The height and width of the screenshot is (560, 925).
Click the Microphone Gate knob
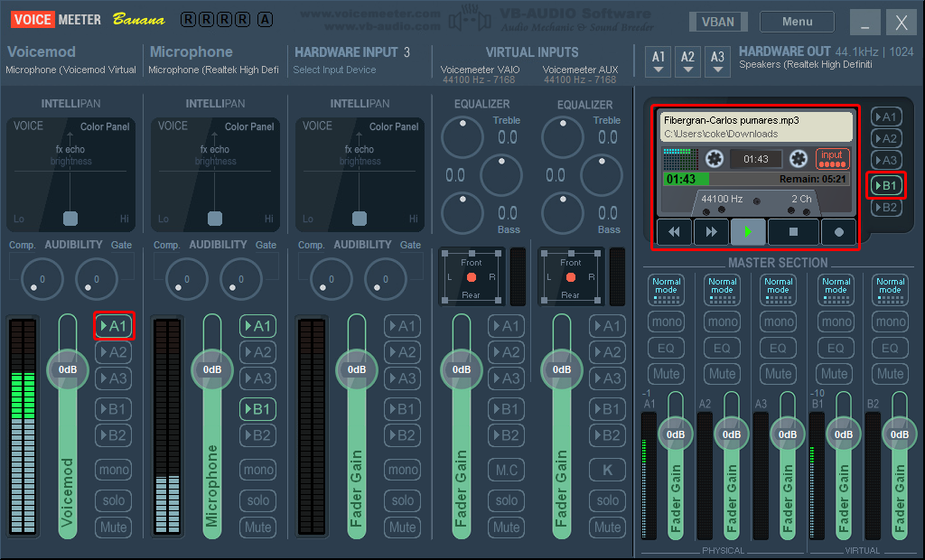click(x=240, y=279)
